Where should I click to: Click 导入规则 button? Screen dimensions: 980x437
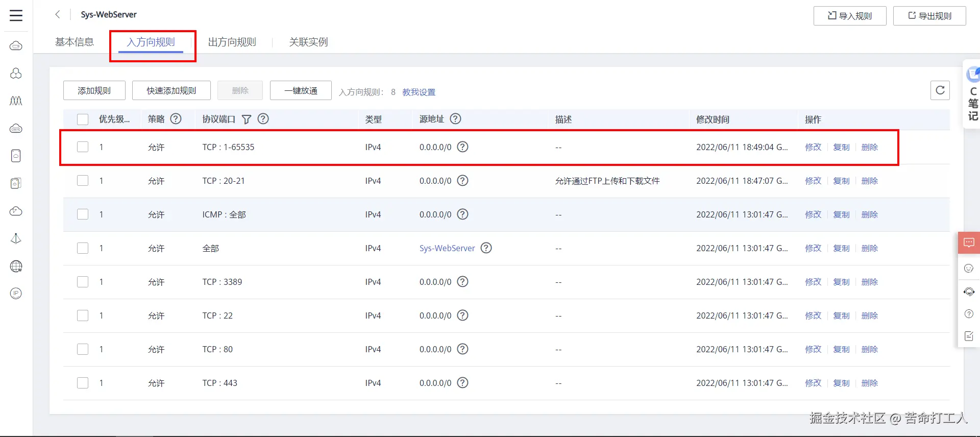point(850,16)
